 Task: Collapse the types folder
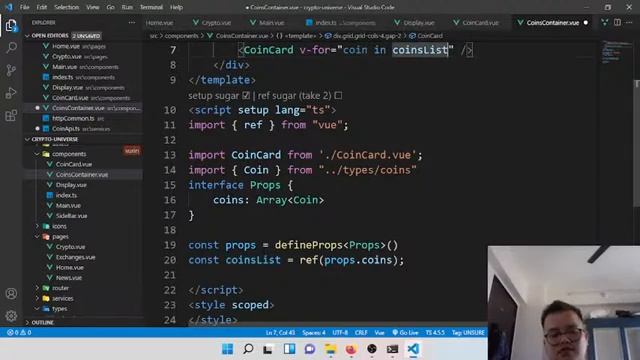[37, 309]
